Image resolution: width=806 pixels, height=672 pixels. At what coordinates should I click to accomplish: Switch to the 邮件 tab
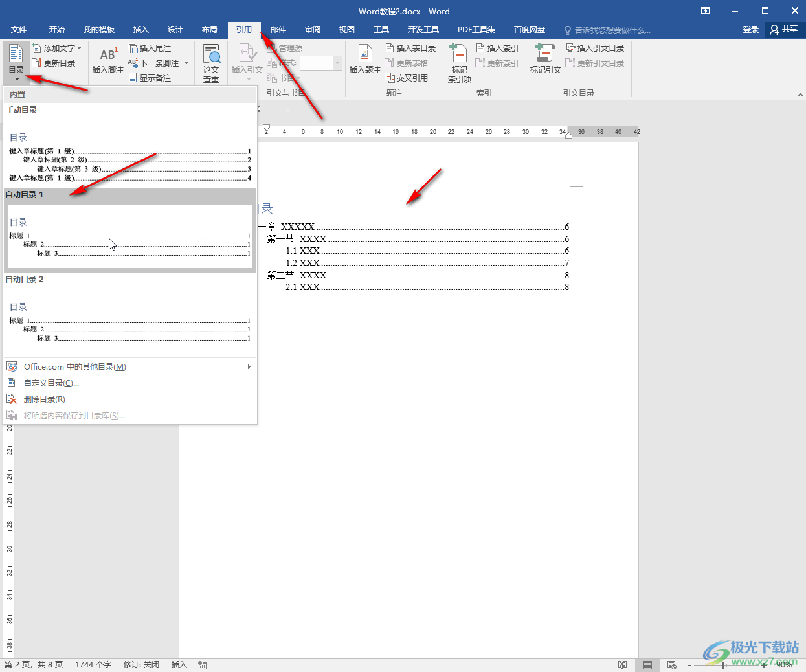coord(278,30)
